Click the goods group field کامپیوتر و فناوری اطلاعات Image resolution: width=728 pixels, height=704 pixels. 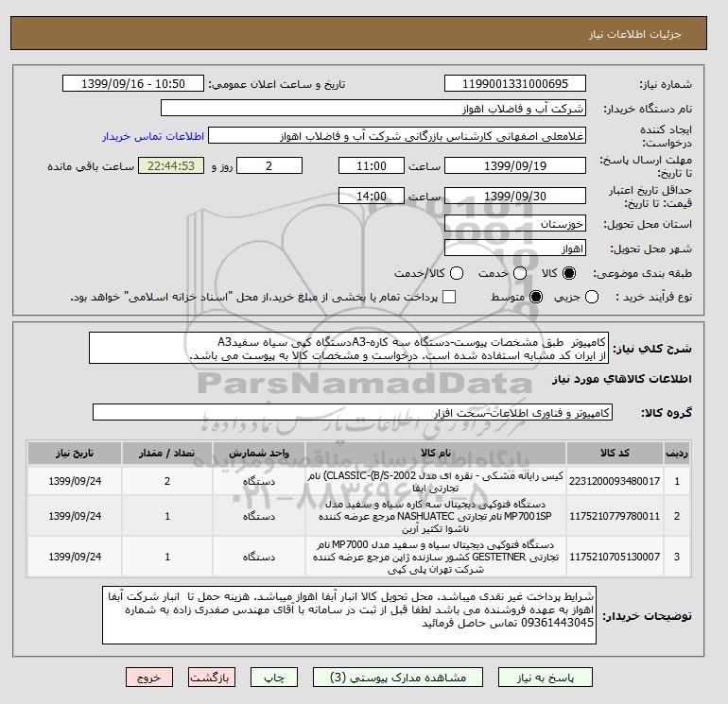[353, 412]
